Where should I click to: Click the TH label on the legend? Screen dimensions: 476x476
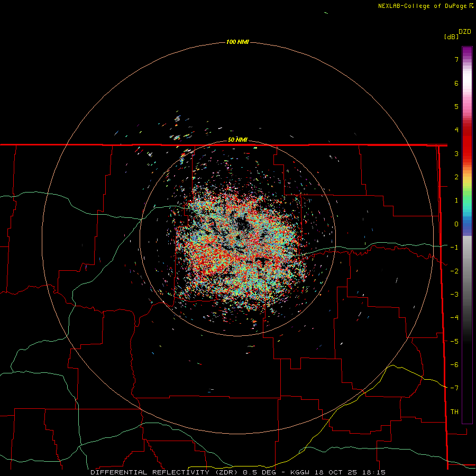click(454, 412)
